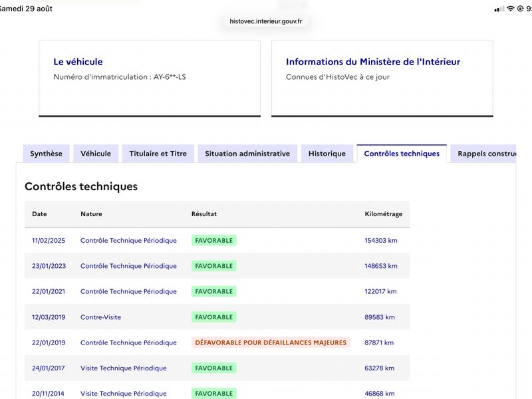
Task: Click the date 11/02/2025
Action: point(49,241)
